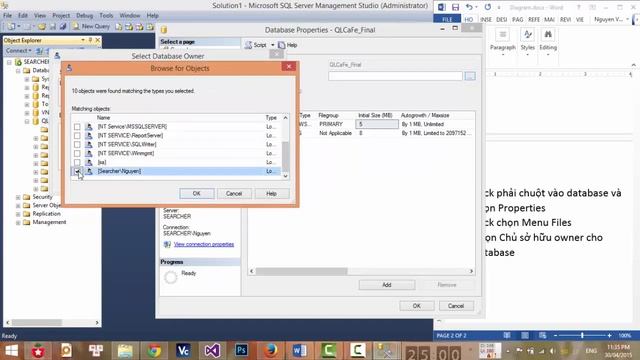
Task: Click the owner input field in Database Properties
Action: 395,76
